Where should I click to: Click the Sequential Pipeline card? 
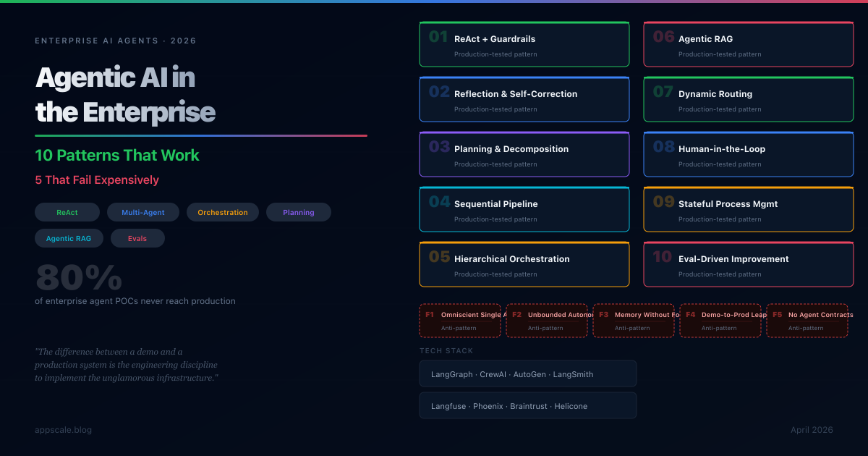524,210
